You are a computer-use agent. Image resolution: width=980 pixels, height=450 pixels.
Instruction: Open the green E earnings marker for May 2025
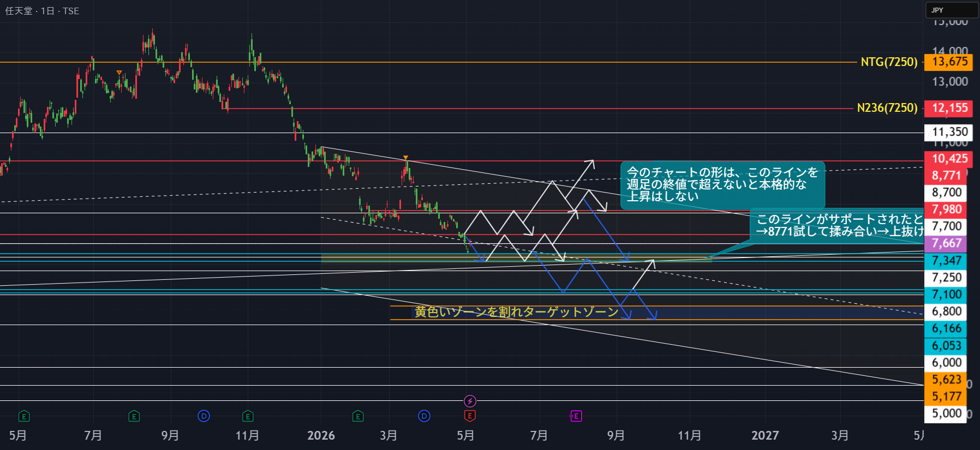[x=23, y=416]
